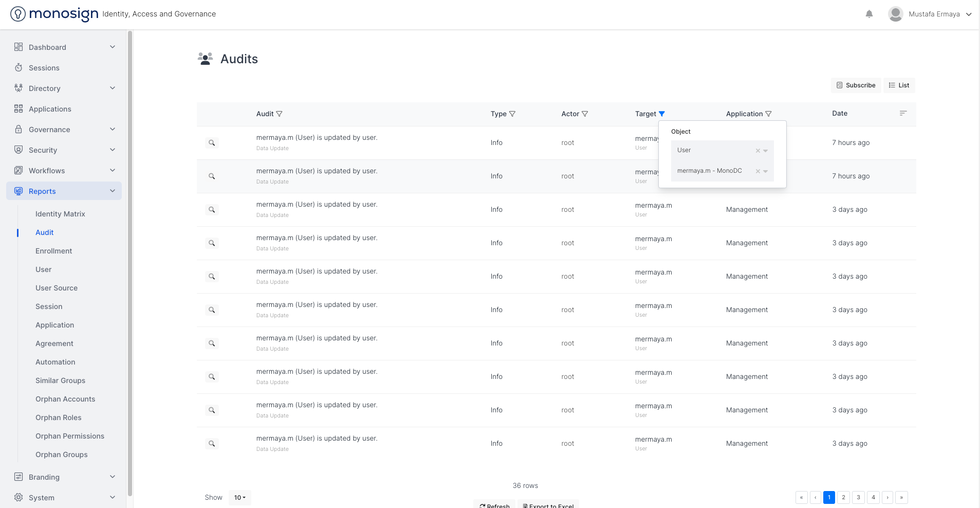Open the Identity Matrix report
The width and height of the screenshot is (980, 508).
click(x=60, y=214)
